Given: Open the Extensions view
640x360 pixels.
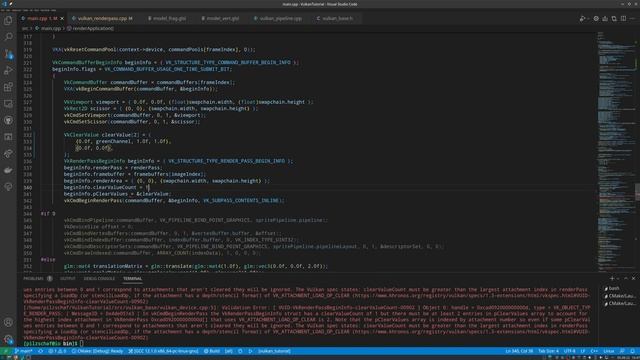Looking at the screenshot, I should (x=8, y=87).
